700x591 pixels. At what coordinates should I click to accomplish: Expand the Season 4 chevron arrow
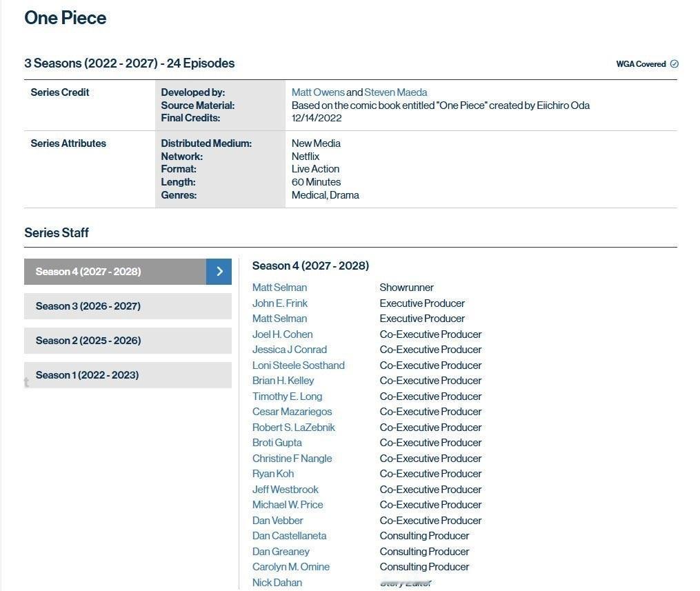tap(219, 272)
